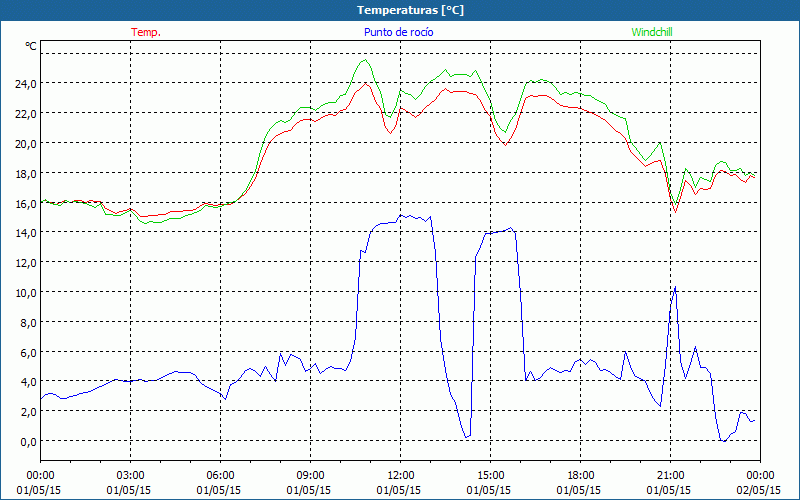Screen dimensions: 800x500
Task: Click the 8,0 y-axis value
Action: [28, 322]
